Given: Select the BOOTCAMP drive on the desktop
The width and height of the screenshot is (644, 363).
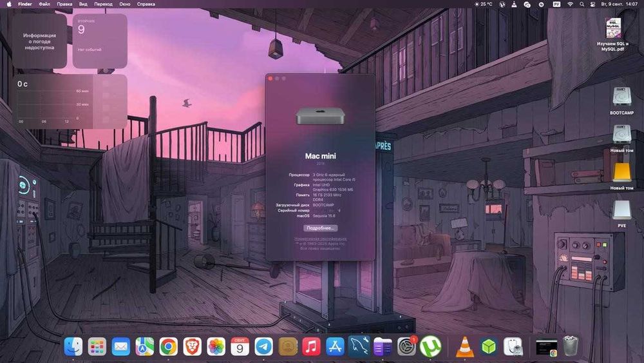Looking at the screenshot, I should point(621,101).
